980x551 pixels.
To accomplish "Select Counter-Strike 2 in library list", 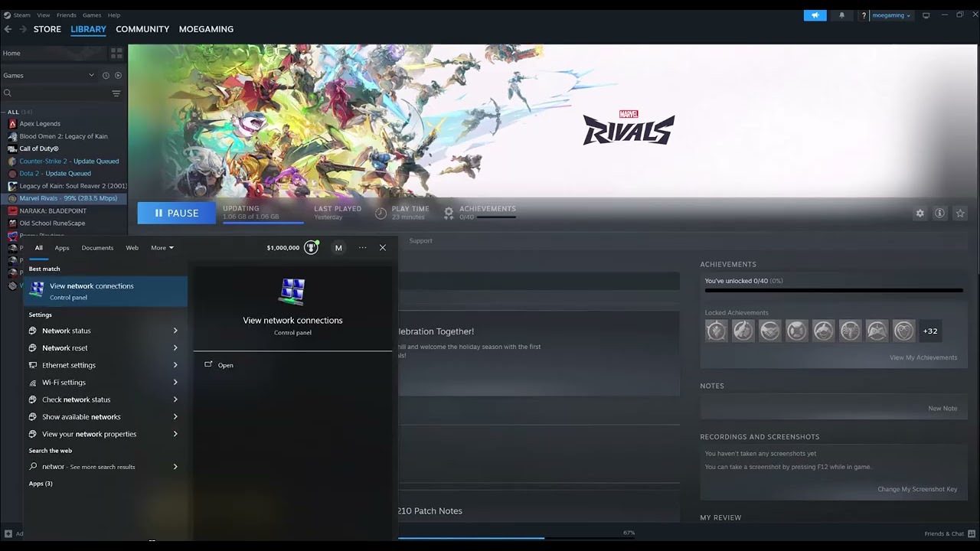I will click(69, 161).
